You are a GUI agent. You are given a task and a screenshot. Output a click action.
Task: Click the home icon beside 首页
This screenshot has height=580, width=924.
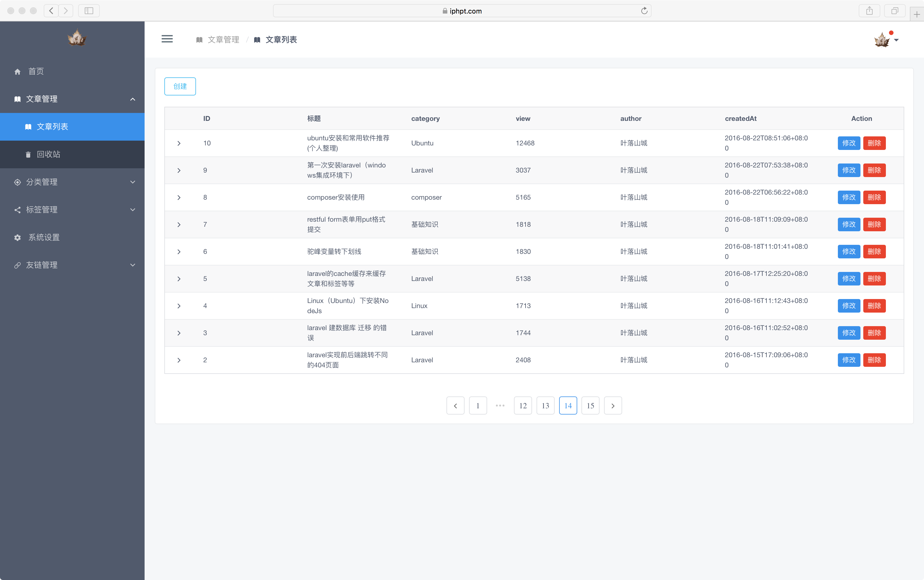[18, 72]
